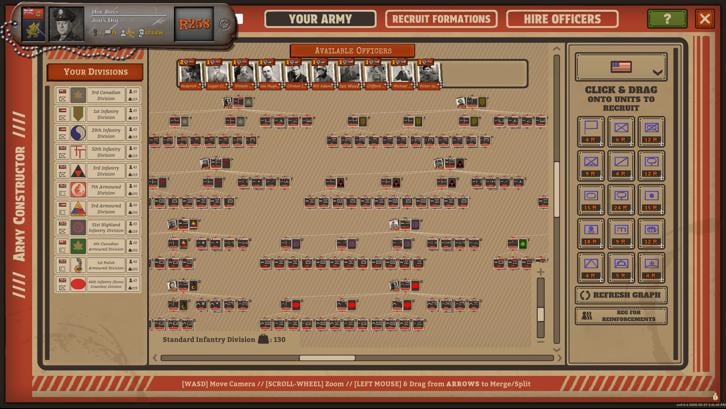This screenshot has width=726, height=409.
Task: Click the Available Officers header
Action: (x=353, y=50)
